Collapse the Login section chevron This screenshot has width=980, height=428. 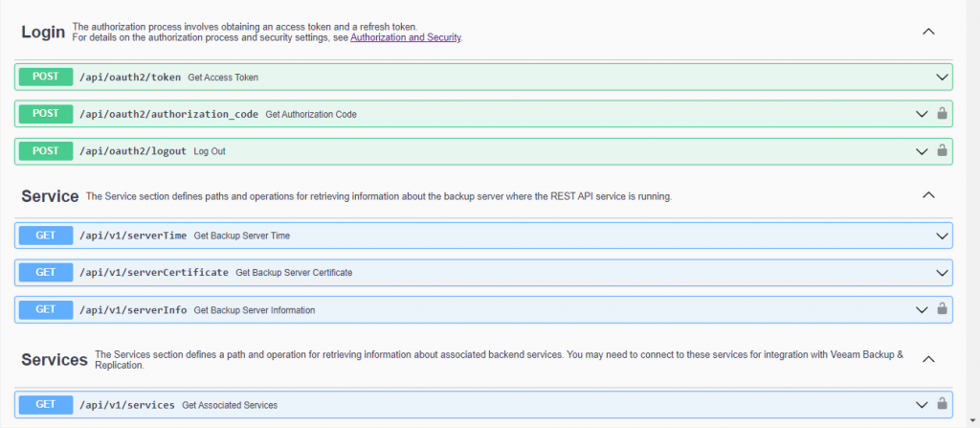pyautogui.click(x=928, y=32)
